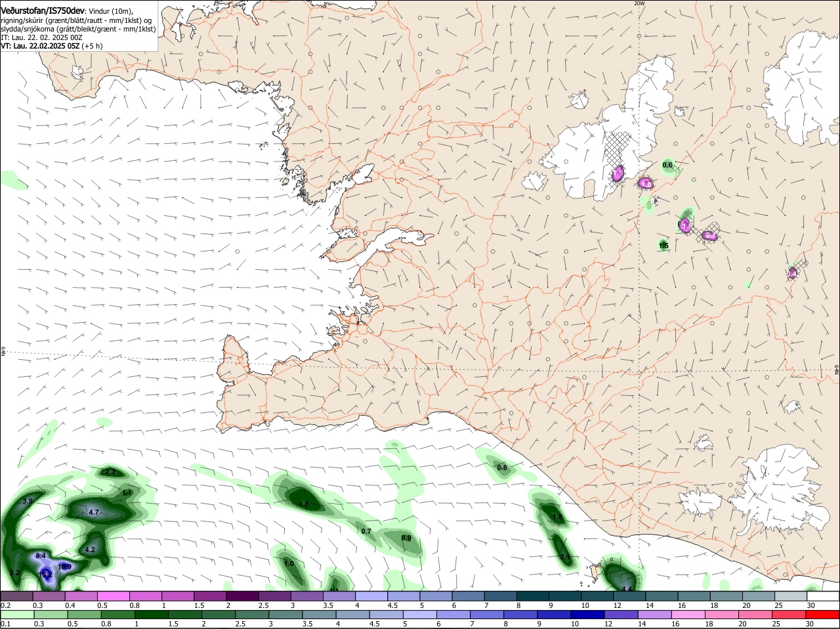This screenshot has width=840, height=629.
Task: Click the 4.2 precipitation value label
Action: 91,550
